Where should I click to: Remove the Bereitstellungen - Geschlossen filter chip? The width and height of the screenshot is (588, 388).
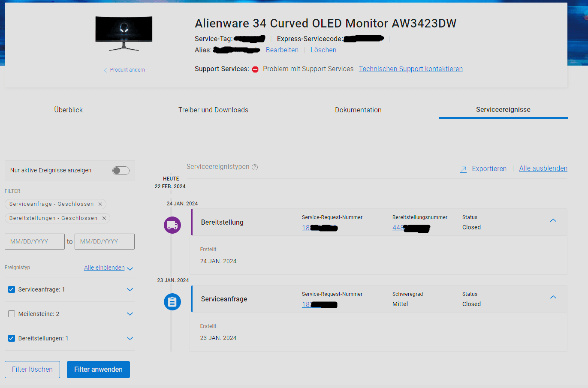(x=104, y=218)
